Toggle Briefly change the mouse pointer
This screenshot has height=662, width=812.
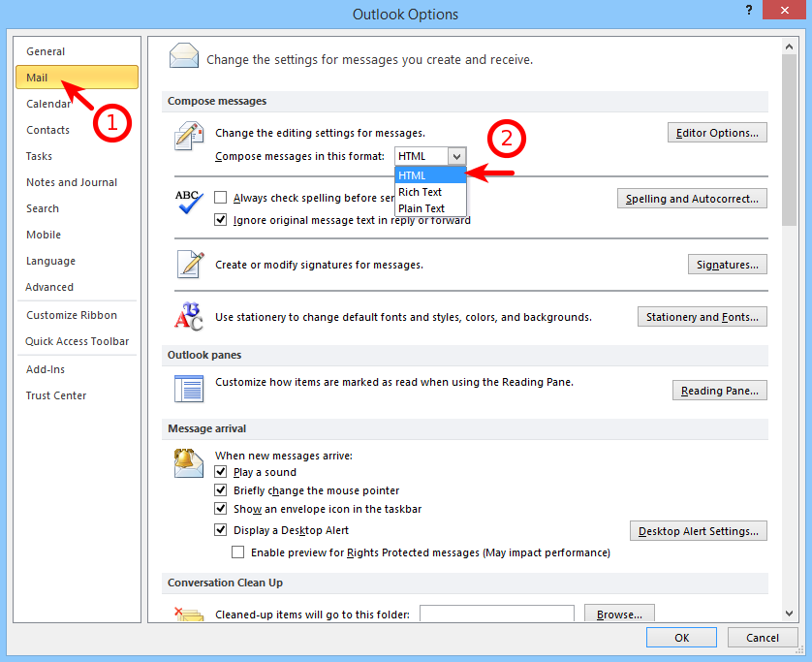tap(221, 490)
